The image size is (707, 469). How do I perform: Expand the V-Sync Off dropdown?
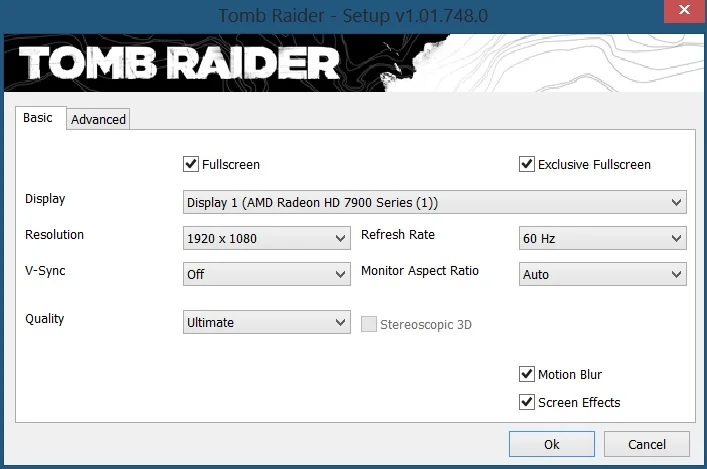pyautogui.click(x=266, y=274)
